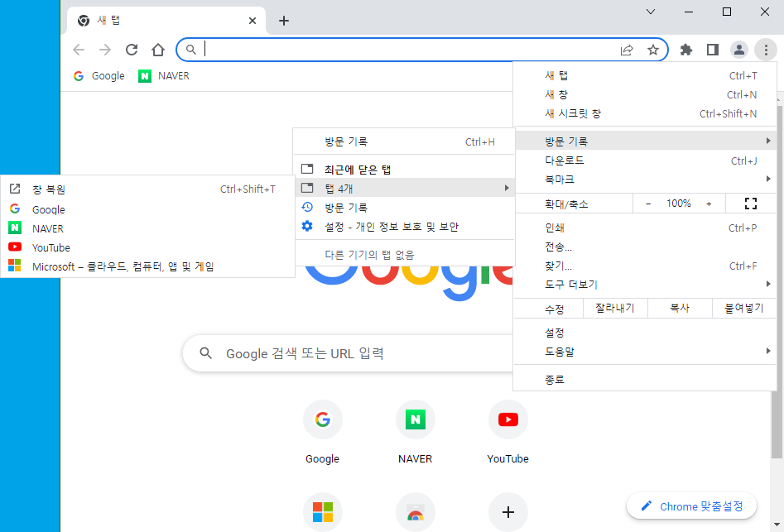This screenshot has height=532, width=784.
Task: Open 설정 - 개인 정보 보호 및 보안 entry
Action: [x=404, y=227]
